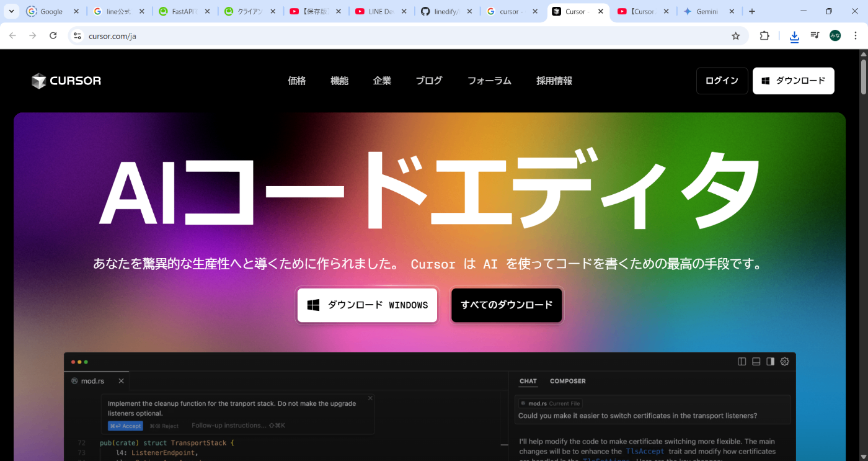Screen dimensions: 868x461
Task: Close the FastAPI tab
Action: coord(206,11)
